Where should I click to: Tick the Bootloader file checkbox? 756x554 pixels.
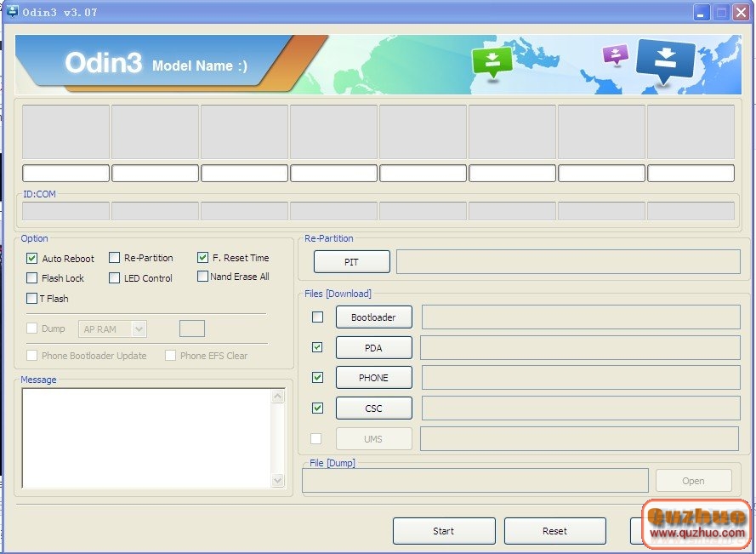click(x=318, y=317)
